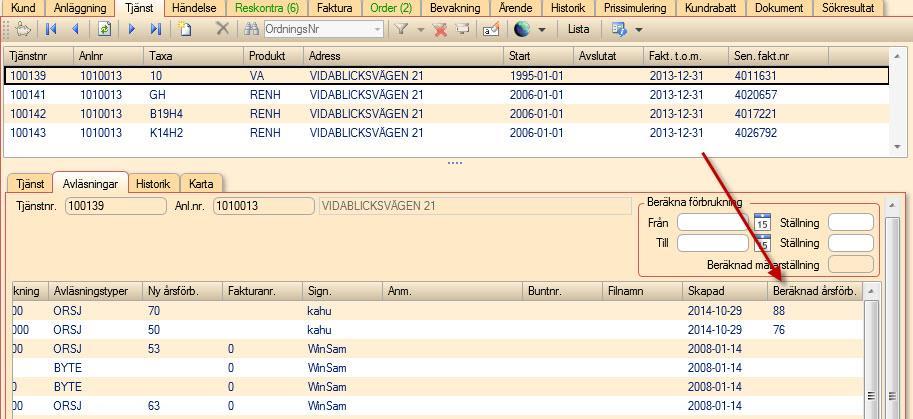Select reading row with Ny årsförb. 70

[438, 311]
